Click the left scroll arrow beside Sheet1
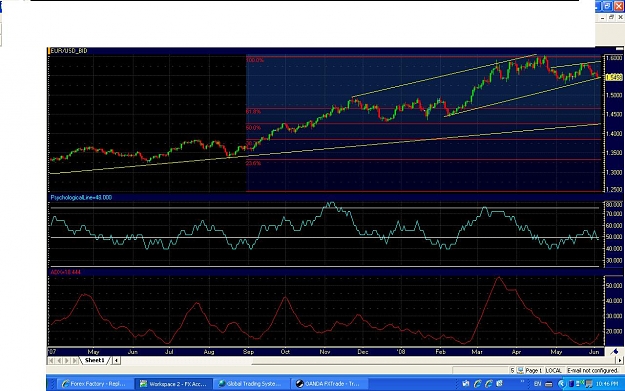This screenshot has height=391, width=625. click(x=116, y=361)
